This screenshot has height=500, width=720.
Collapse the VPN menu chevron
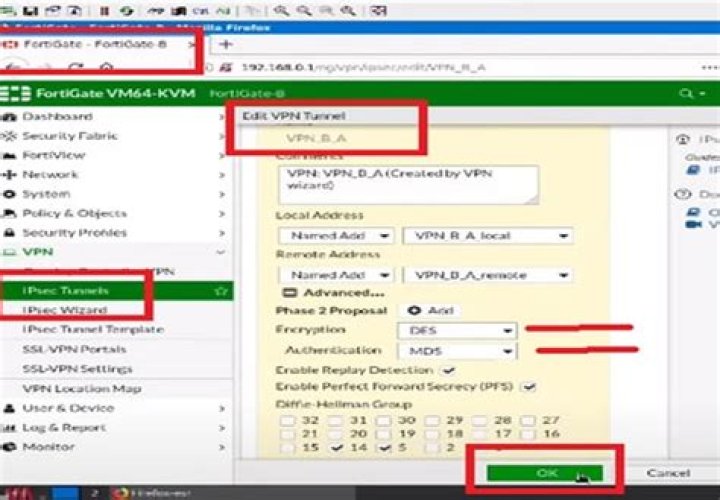click(221, 252)
